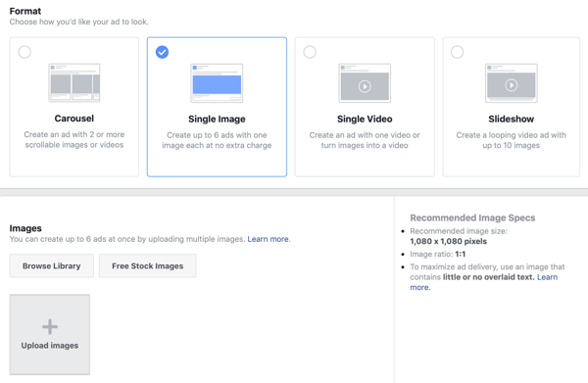This screenshot has height=383, width=588.
Task: Click the Carousel title text
Action: point(74,119)
